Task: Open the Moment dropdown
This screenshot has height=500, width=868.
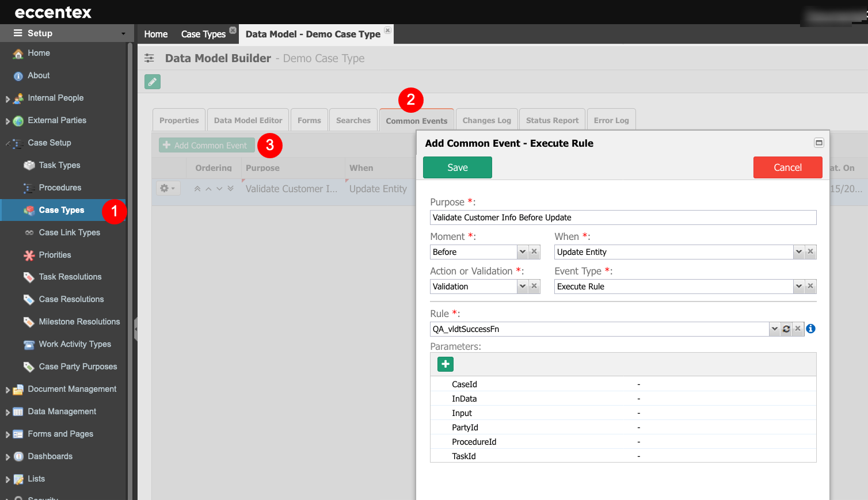Action: pos(522,252)
